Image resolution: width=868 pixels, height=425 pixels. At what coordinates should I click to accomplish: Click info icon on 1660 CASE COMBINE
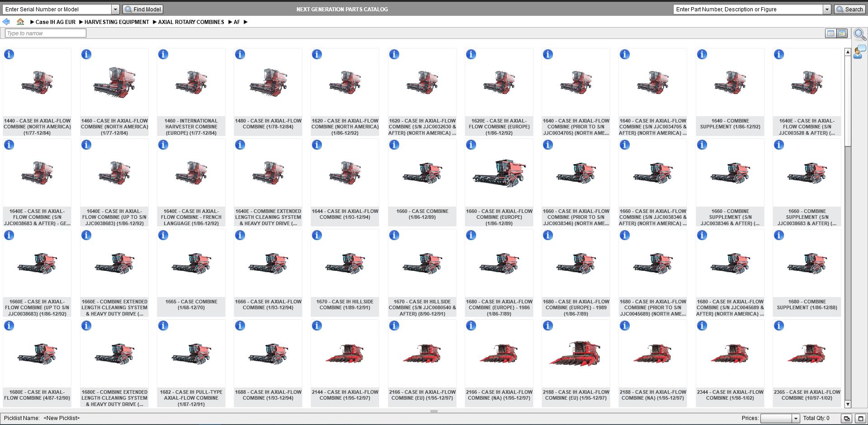point(394,145)
